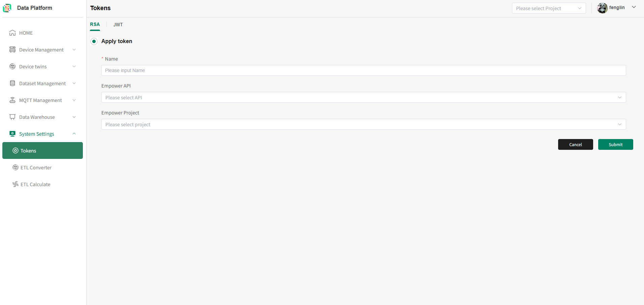
Task: Open the Empower API dropdown
Action: coord(363,97)
